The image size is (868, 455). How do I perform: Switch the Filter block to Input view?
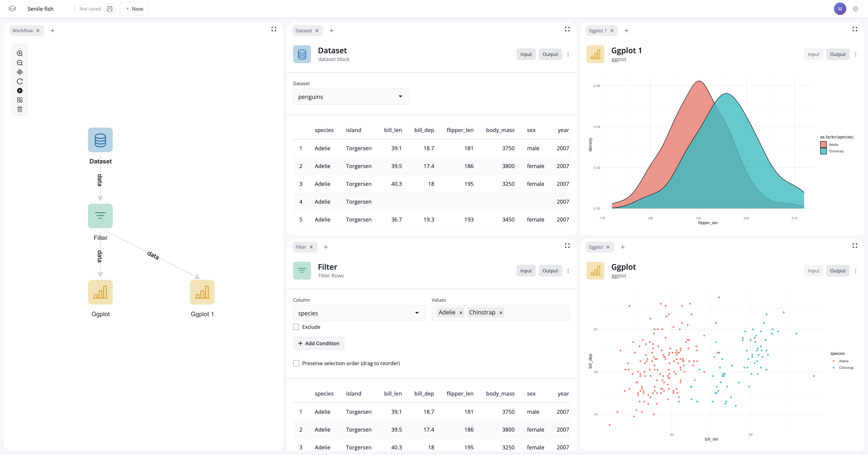(526, 270)
